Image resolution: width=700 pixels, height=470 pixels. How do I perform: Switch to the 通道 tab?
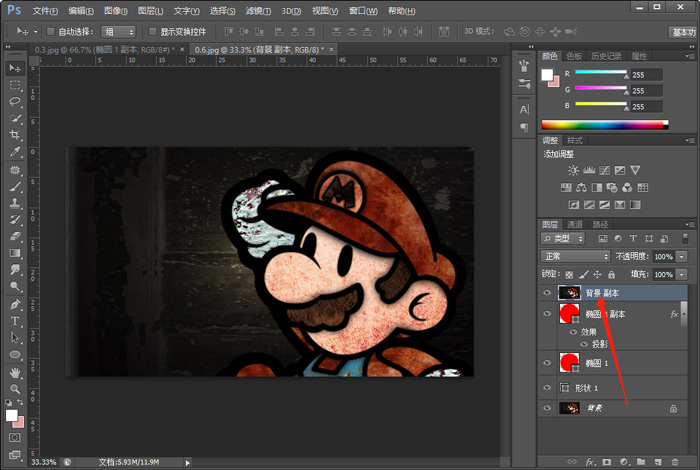click(575, 224)
